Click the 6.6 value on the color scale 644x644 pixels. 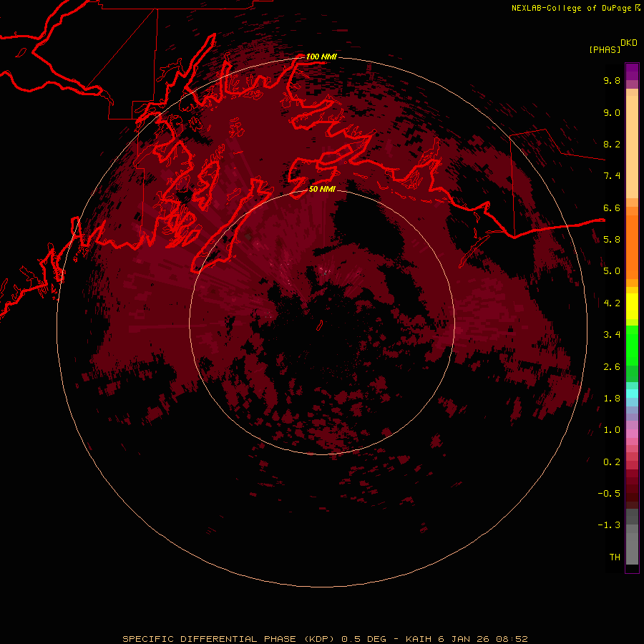click(x=612, y=208)
